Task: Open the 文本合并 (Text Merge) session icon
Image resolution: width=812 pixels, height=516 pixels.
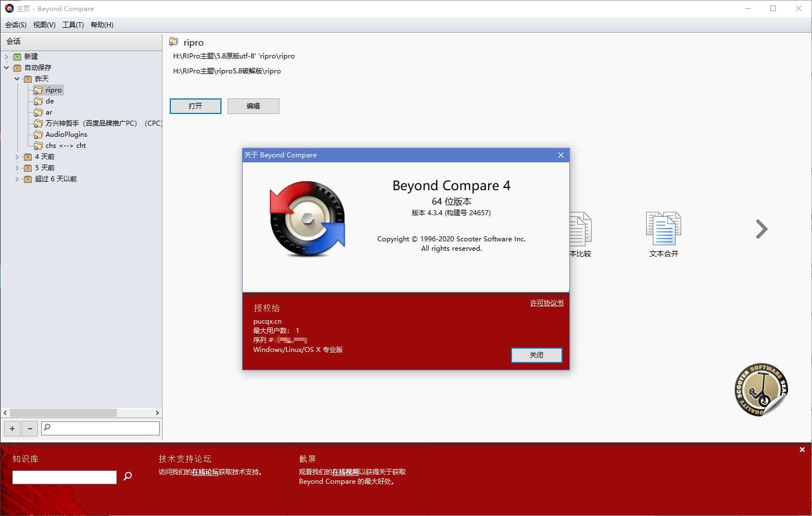Action: [x=663, y=229]
